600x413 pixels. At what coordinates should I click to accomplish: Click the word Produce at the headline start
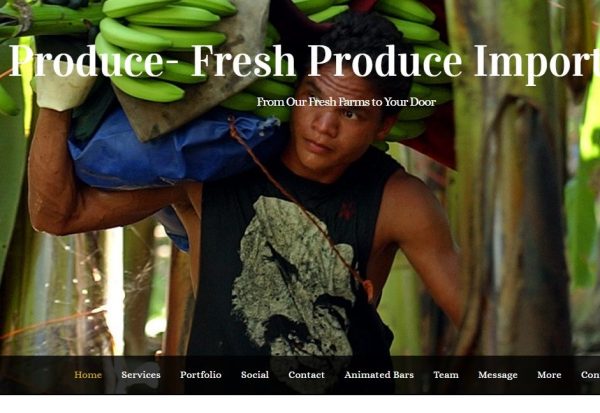click(x=86, y=62)
